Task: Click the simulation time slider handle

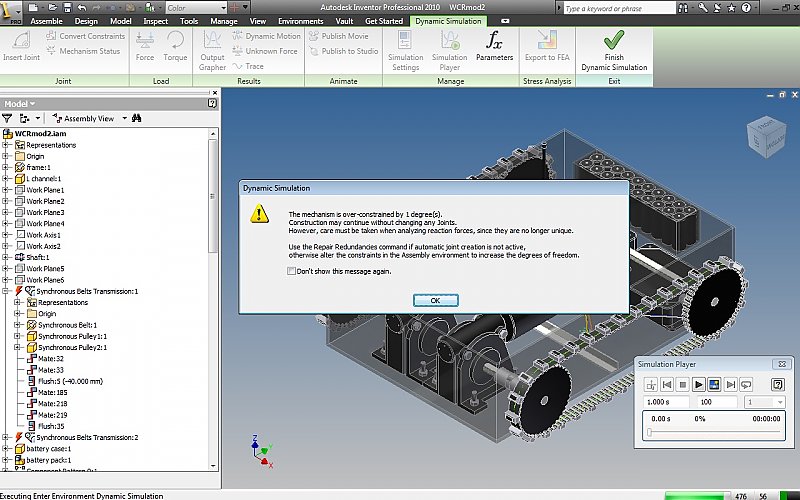Action: point(649,432)
